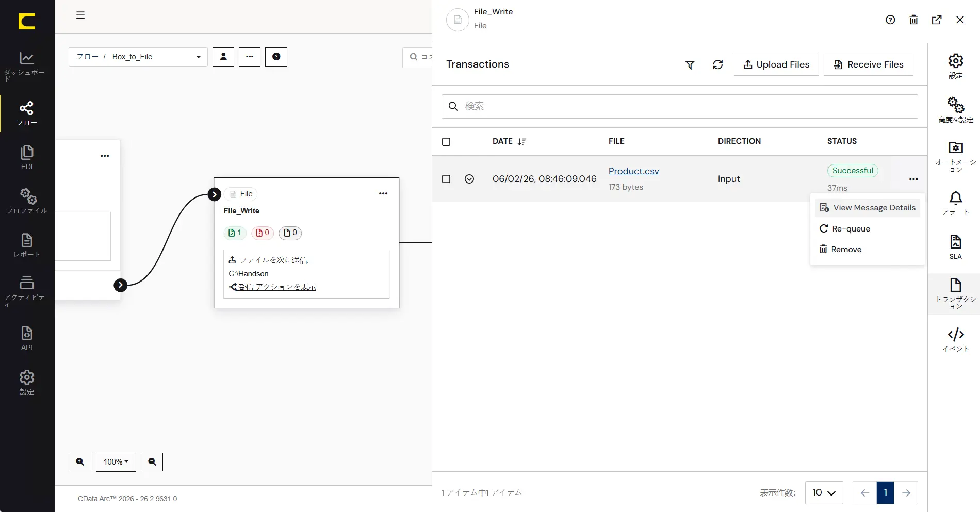Check the Product.csv transaction row checkbox
The width and height of the screenshot is (980, 512).
(446, 179)
